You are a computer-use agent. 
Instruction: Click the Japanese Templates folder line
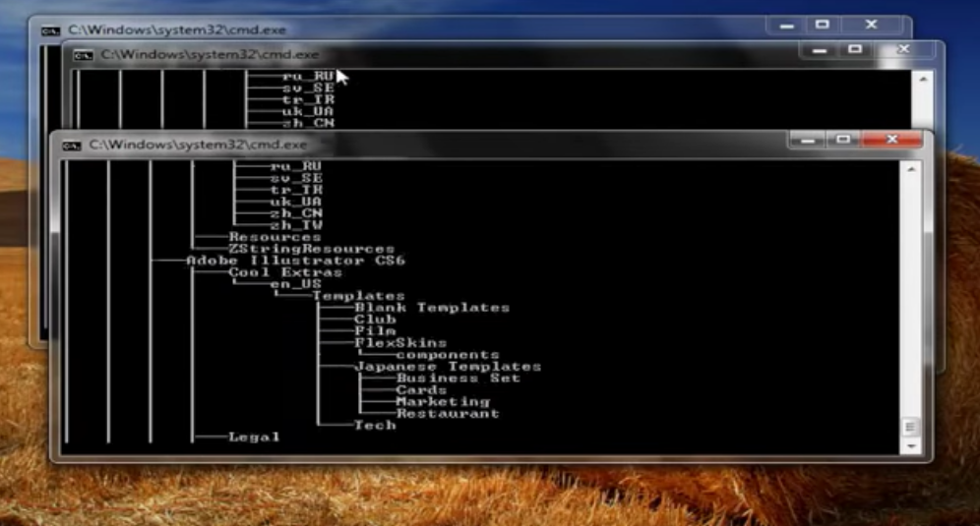coord(448,367)
